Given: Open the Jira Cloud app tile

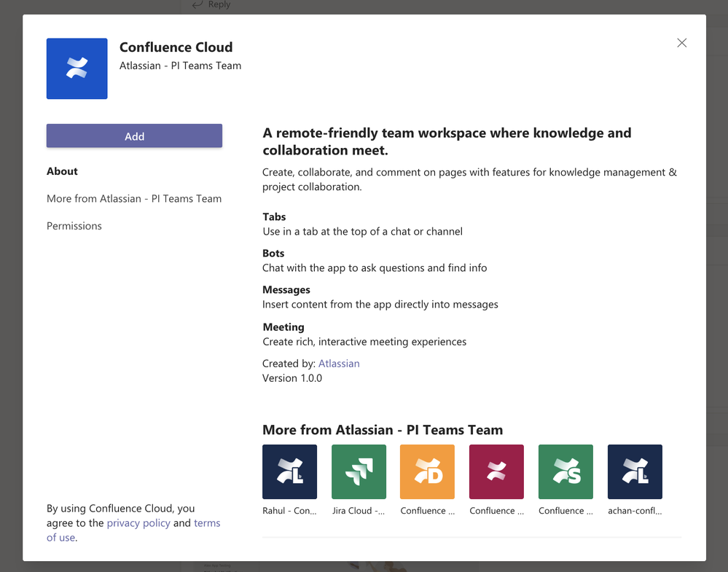Looking at the screenshot, I should 359,471.
